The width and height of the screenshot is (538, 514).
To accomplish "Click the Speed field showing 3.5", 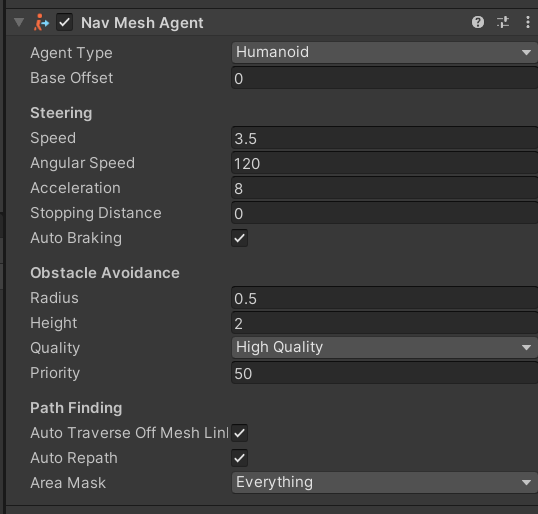I will pos(385,138).
